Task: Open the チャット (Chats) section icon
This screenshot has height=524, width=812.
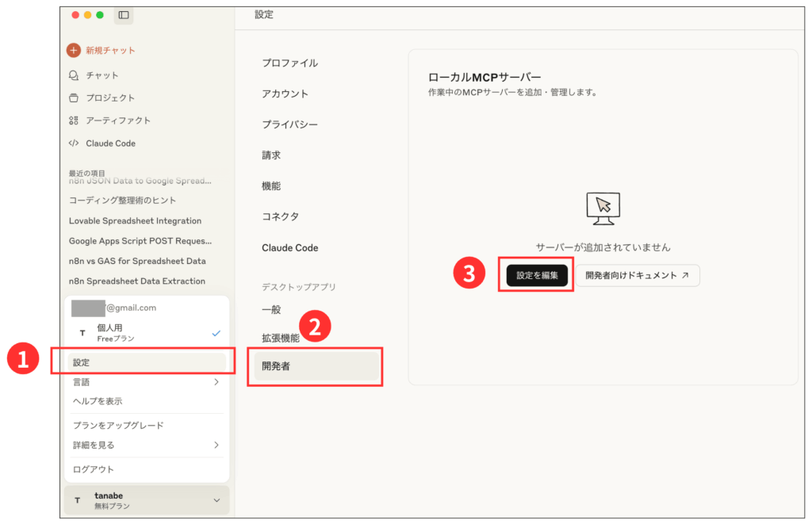Action: 72,75
